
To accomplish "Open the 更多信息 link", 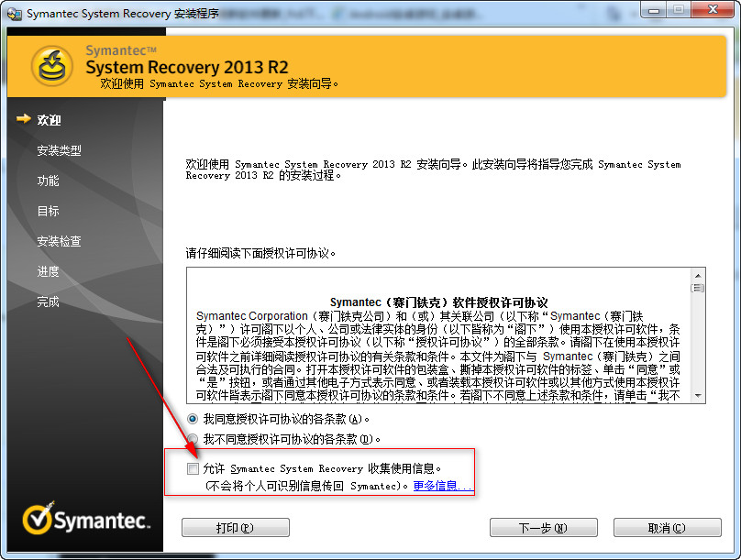I will 442,486.
